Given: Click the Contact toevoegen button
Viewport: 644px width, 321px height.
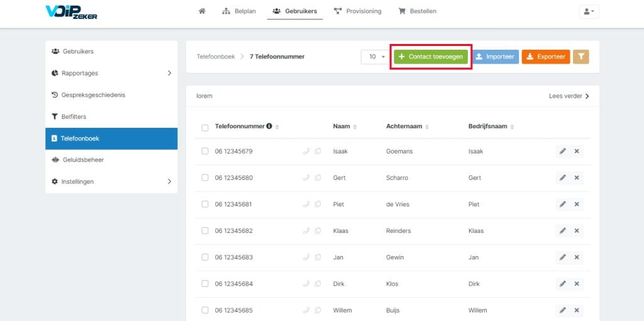Looking at the screenshot, I should pyautogui.click(x=431, y=57).
